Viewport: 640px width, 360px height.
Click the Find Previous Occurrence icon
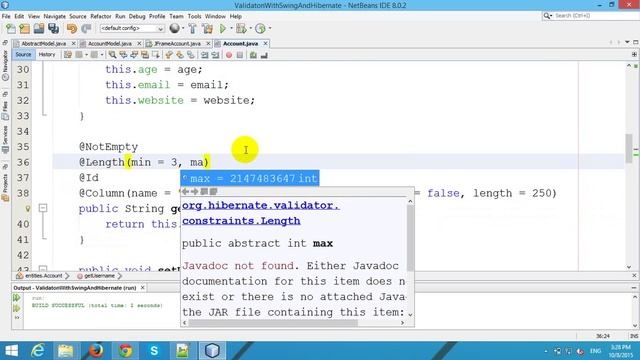tap(123, 55)
